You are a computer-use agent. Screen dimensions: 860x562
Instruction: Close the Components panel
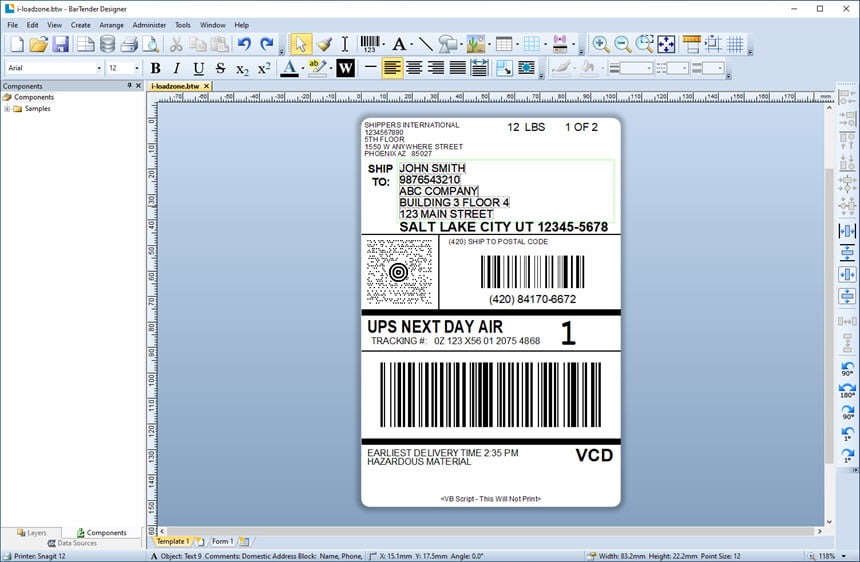point(138,86)
